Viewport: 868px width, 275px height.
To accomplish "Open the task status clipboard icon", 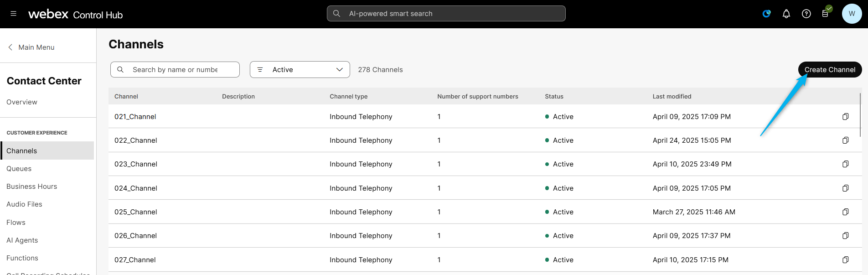I will [x=825, y=14].
